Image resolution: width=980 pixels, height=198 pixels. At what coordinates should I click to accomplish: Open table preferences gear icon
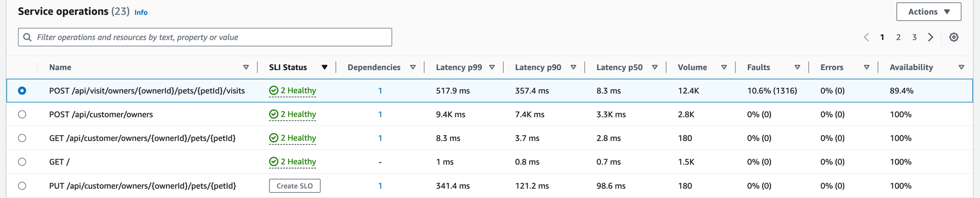[954, 37]
